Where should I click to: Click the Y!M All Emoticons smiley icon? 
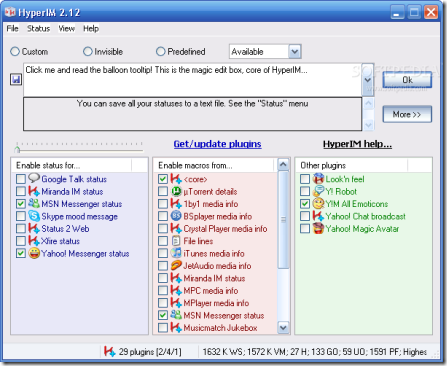pyautogui.click(x=318, y=204)
